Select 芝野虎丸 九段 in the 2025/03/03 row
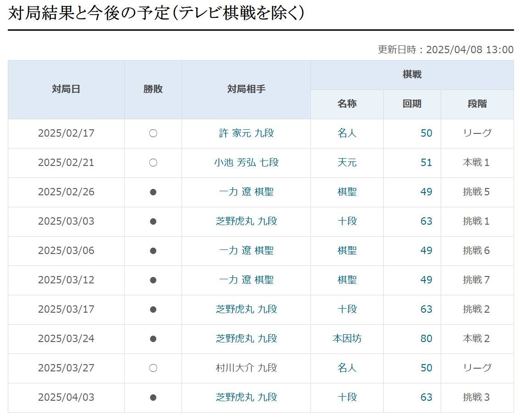Image resolution: width=520 pixels, height=420 pixels. 246,221
